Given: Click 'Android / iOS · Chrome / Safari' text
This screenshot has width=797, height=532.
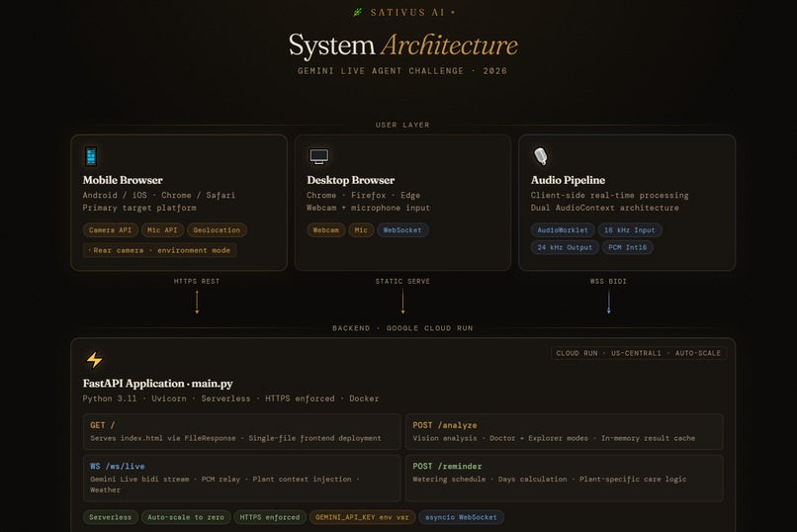Looking at the screenshot, I should click(159, 195).
